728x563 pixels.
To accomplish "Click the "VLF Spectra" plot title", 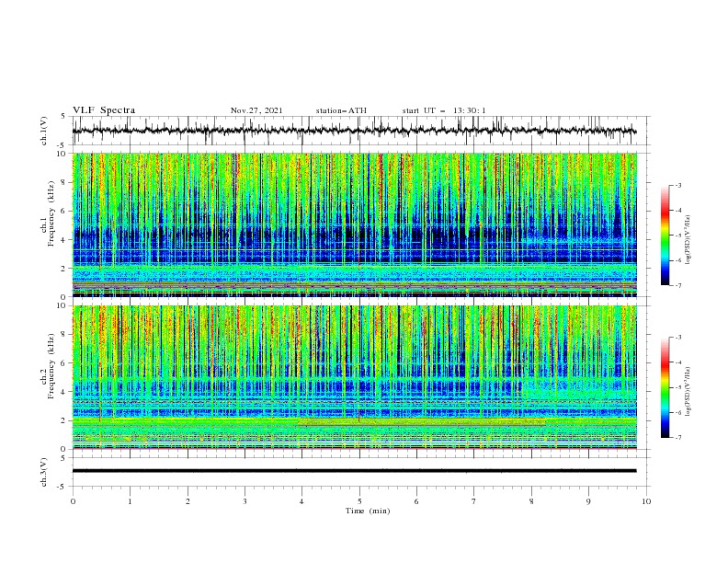I will click(104, 110).
